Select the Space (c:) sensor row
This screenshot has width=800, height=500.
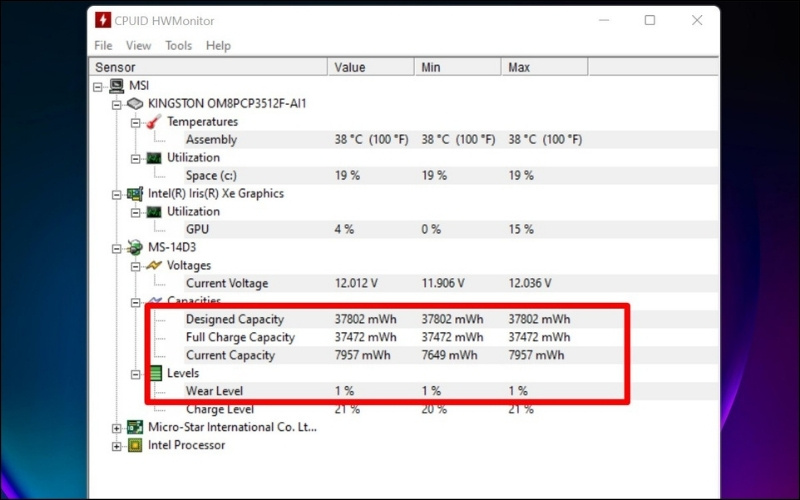451,176
